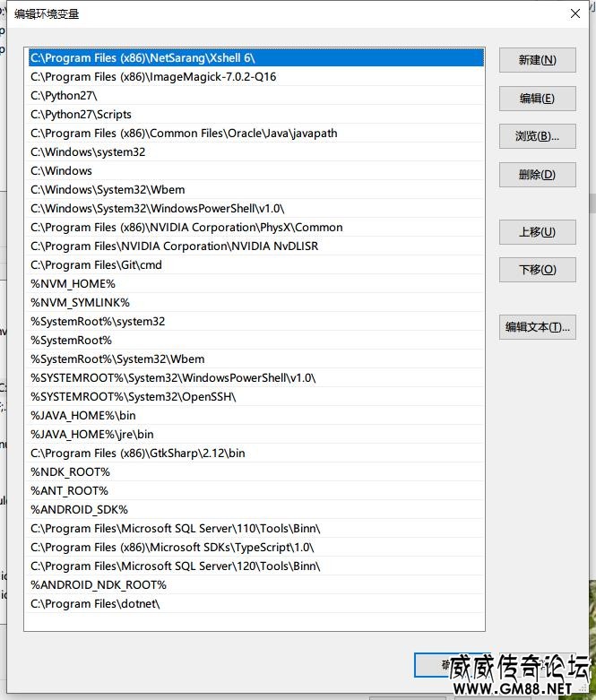Select the C:\Program Files\dotnet\ entry

(95, 603)
